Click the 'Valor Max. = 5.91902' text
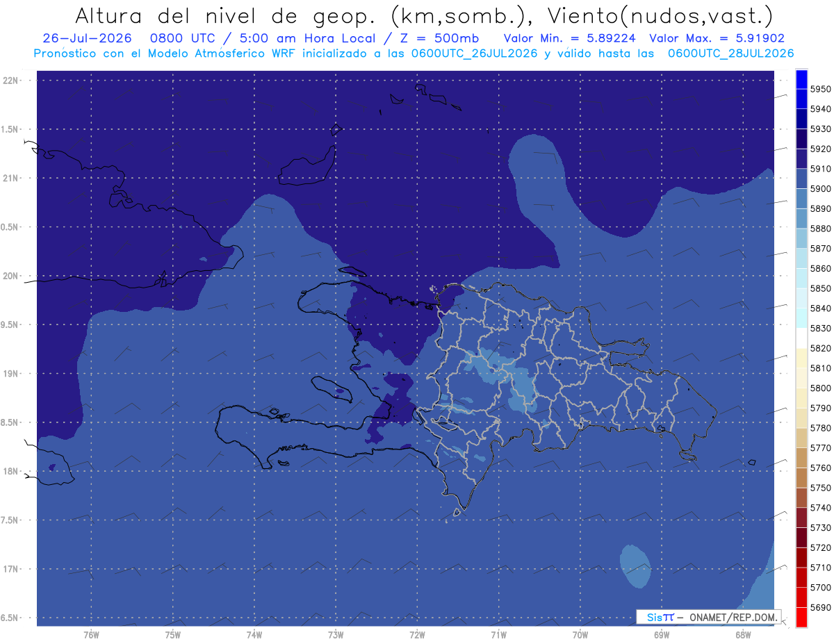Screen dimensions: 834x644 [717, 38]
